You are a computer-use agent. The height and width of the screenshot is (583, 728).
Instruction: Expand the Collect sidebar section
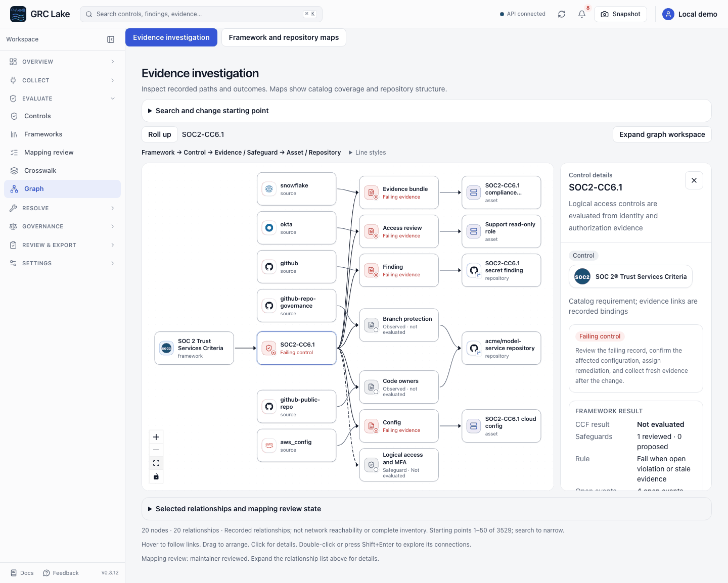pyautogui.click(x=62, y=80)
